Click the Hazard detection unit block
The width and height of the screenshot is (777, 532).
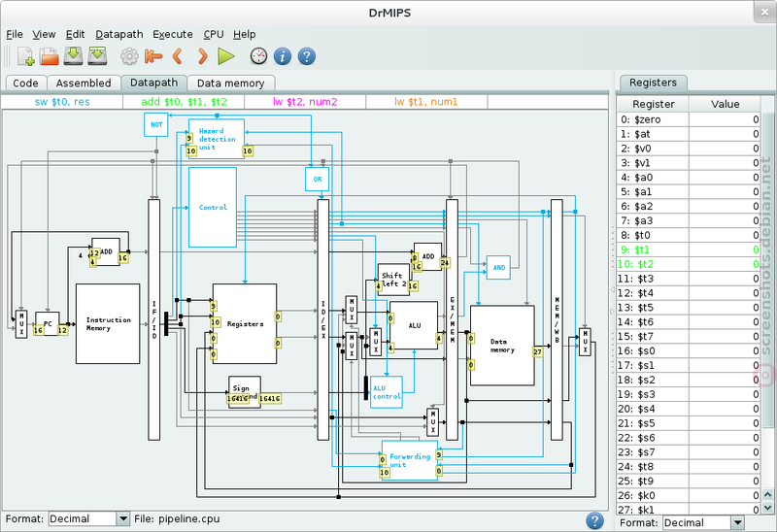(x=217, y=139)
